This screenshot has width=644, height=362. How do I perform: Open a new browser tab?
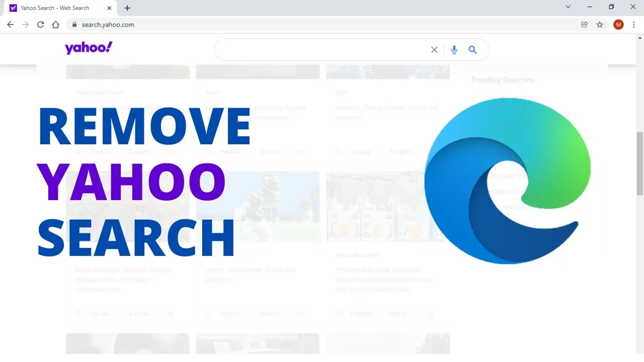click(x=127, y=8)
